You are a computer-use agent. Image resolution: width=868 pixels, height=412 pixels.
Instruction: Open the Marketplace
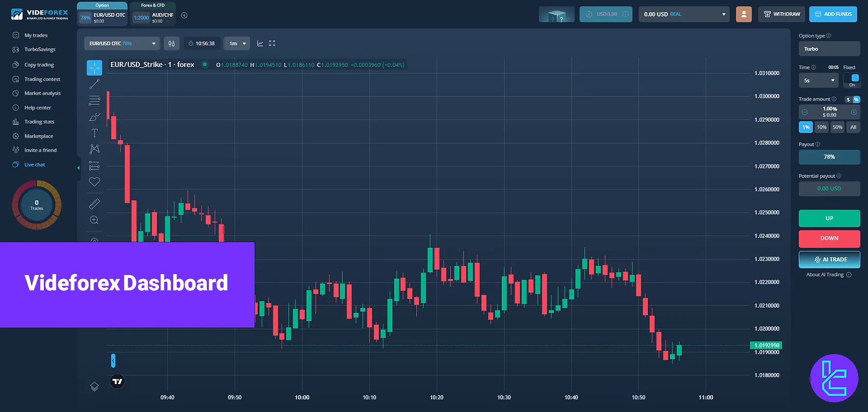point(39,136)
